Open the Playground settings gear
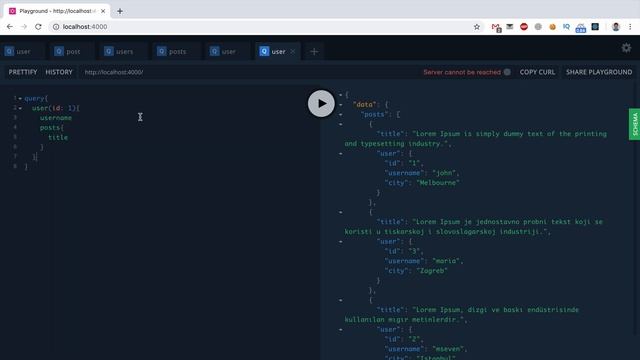 (626, 48)
